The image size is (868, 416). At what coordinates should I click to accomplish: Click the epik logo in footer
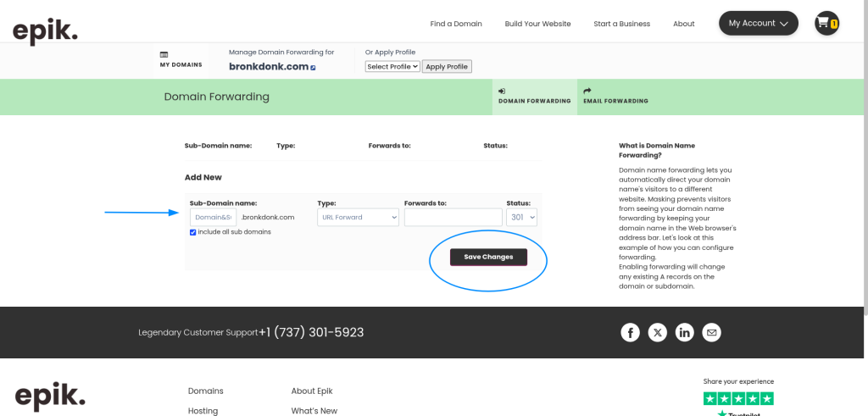tap(50, 397)
